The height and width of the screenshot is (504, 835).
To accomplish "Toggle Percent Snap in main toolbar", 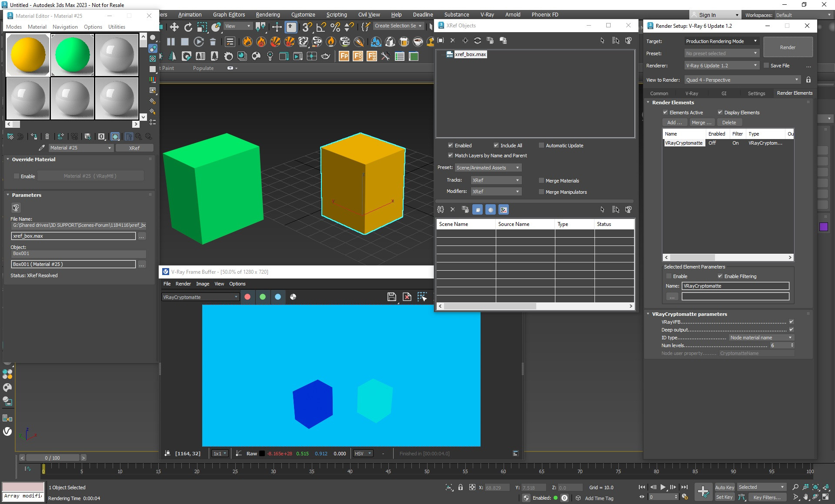I will 335,27.
